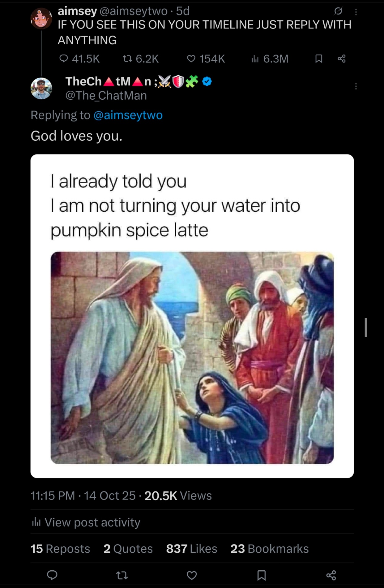Like aimsey's post with 154K likes

click(191, 59)
